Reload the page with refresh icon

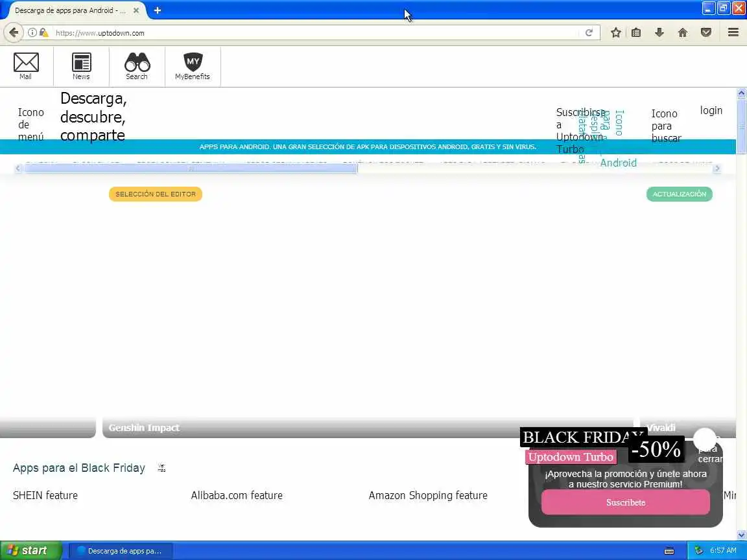[589, 32]
